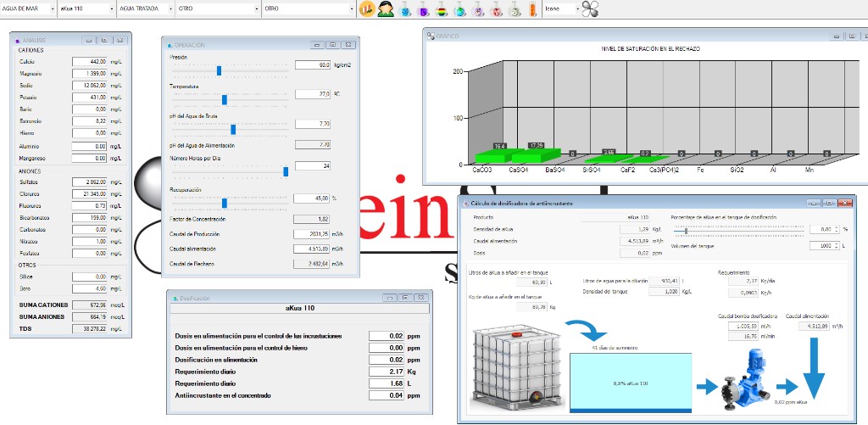This screenshot has height=425, width=868.
Task: Click the Presión value field 60,0
Action: point(313,64)
